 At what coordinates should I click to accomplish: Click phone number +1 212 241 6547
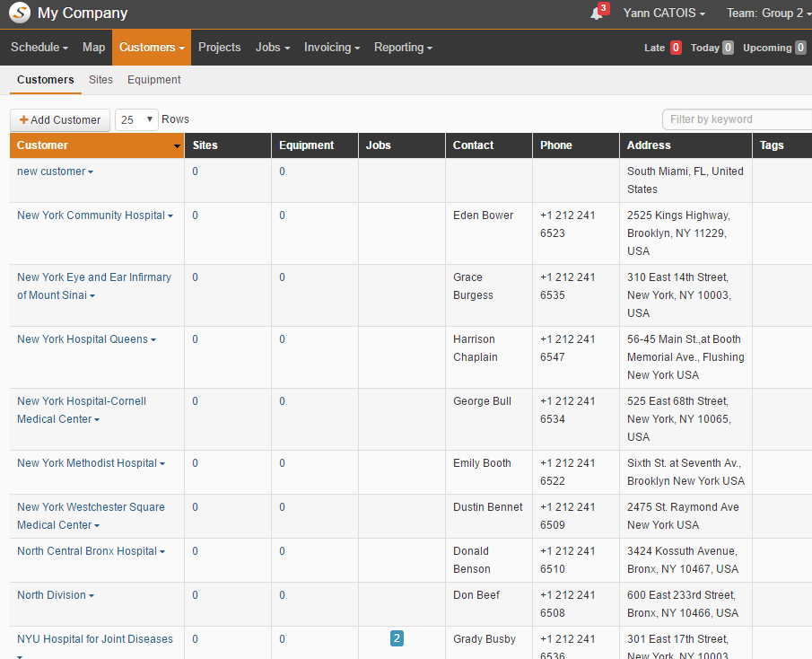[x=568, y=348]
